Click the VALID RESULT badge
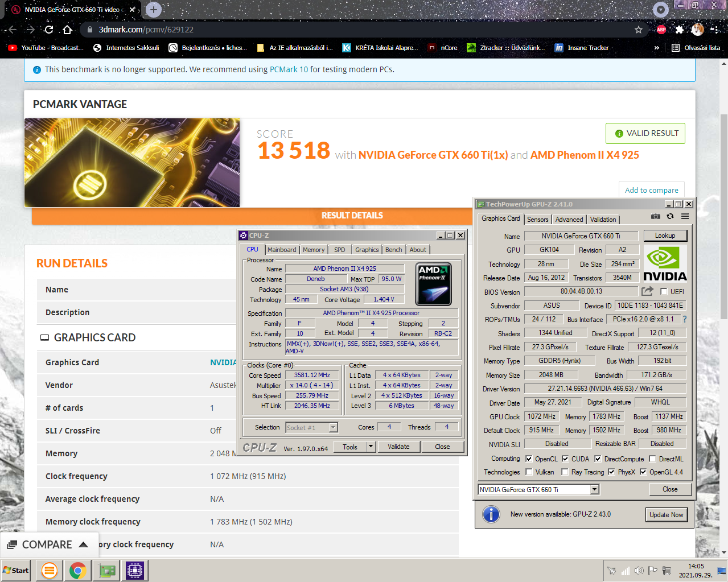728x582 pixels. coord(645,133)
